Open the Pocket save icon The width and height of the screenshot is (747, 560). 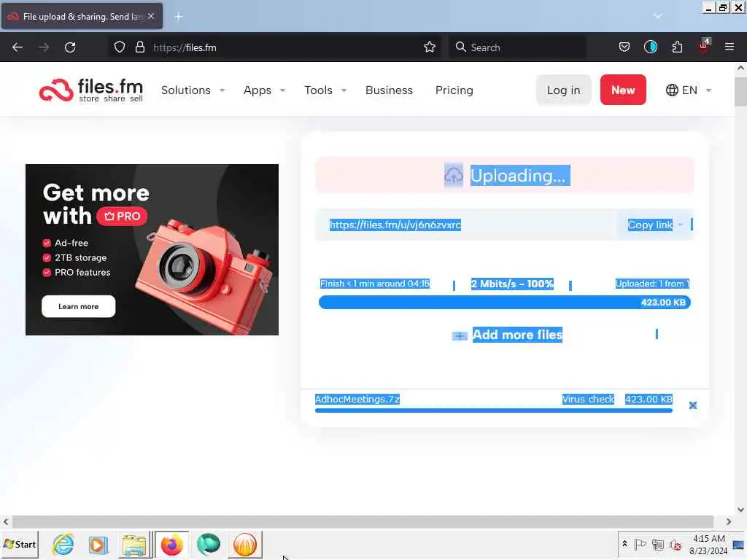624,47
